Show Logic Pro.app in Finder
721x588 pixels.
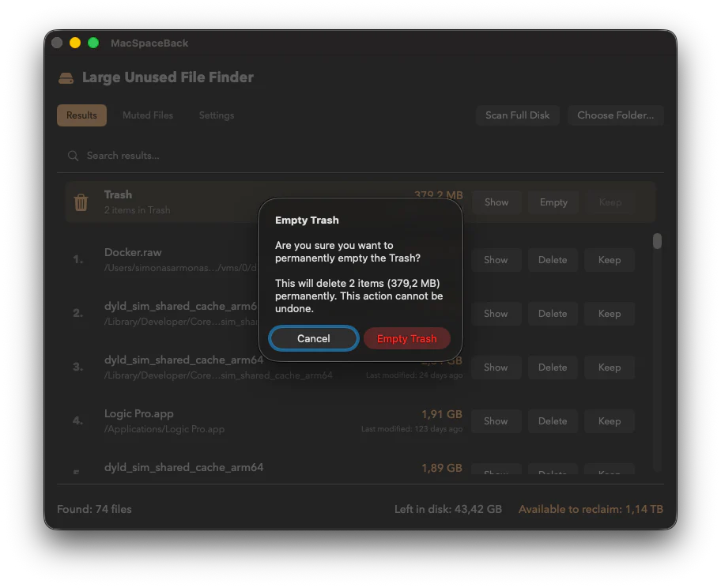click(x=496, y=420)
